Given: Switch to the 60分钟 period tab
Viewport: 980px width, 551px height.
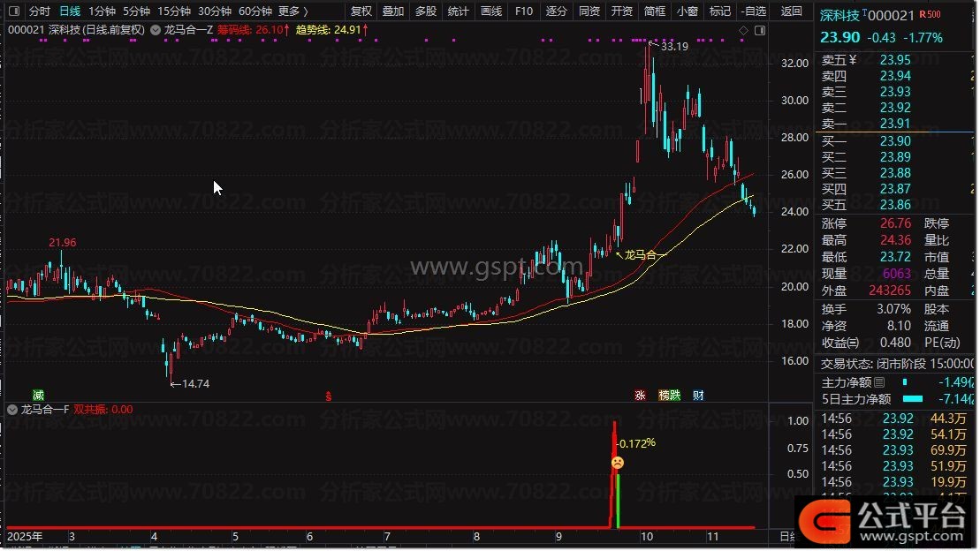Looking at the screenshot, I should click(x=255, y=11).
